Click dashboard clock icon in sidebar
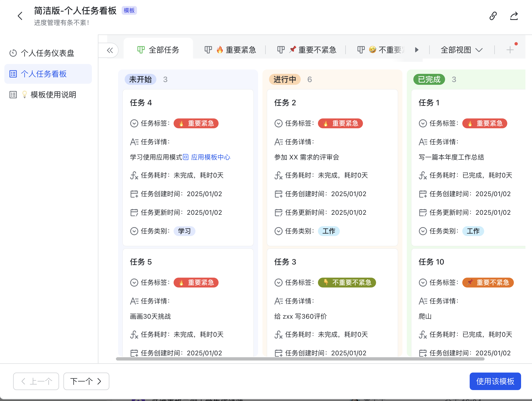 point(13,53)
